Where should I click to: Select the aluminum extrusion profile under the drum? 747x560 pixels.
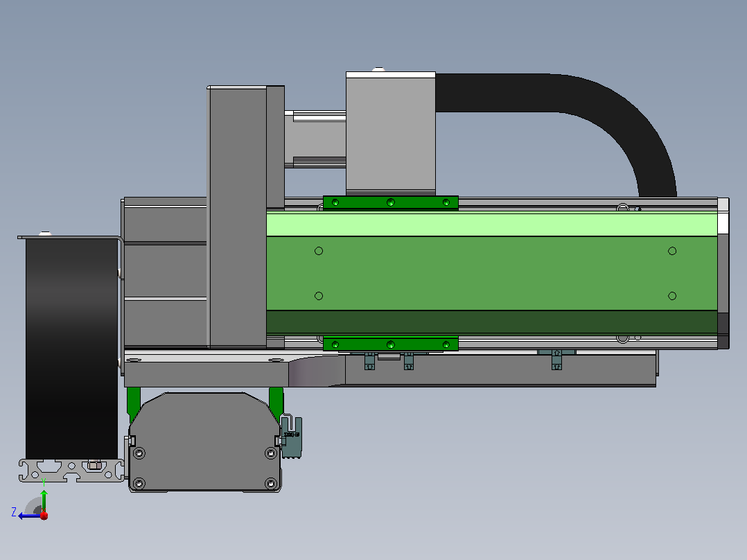(71, 471)
